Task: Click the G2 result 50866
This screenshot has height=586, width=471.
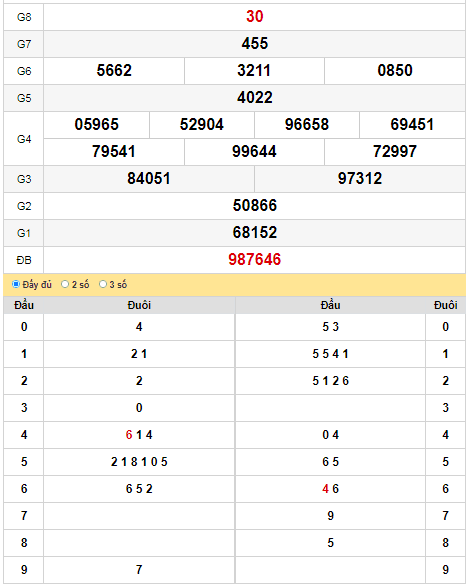Action: tap(255, 205)
